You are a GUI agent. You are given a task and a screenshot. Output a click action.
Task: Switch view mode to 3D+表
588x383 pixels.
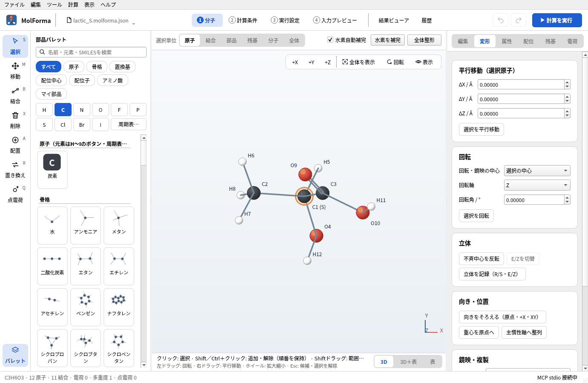click(x=408, y=362)
